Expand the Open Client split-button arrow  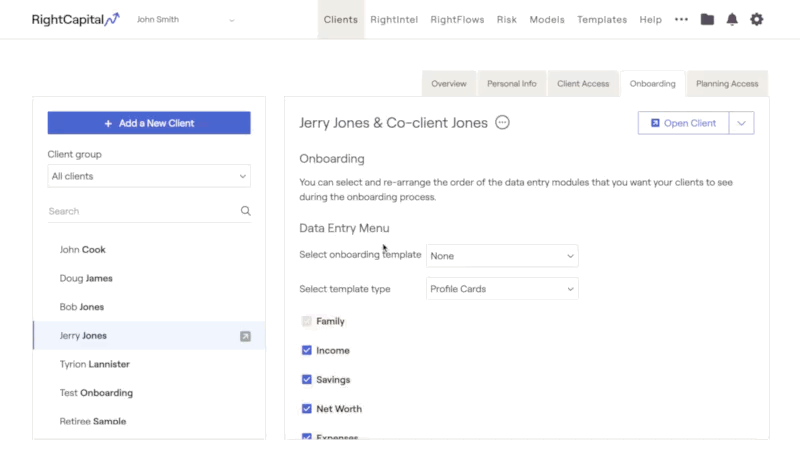point(741,123)
